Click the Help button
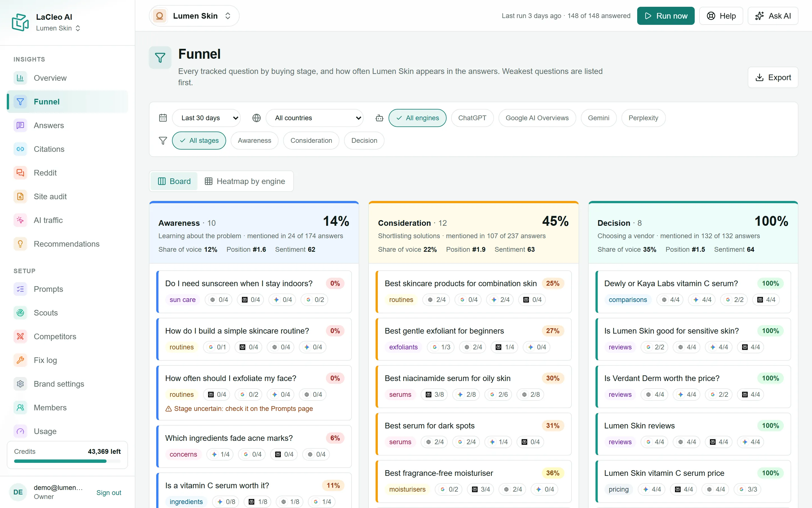Image resolution: width=812 pixels, height=508 pixels. (x=721, y=16)
